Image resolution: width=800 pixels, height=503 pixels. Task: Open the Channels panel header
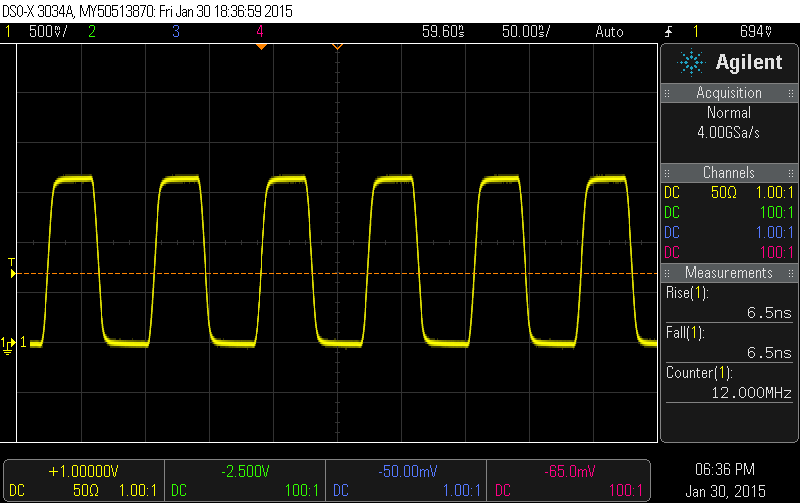729,173
